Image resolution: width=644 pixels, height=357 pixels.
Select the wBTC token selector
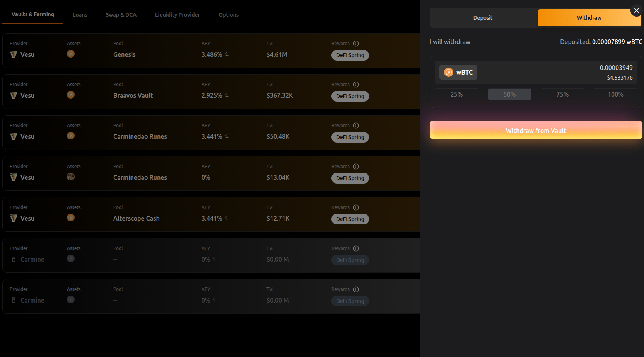(x=458, y=72)
